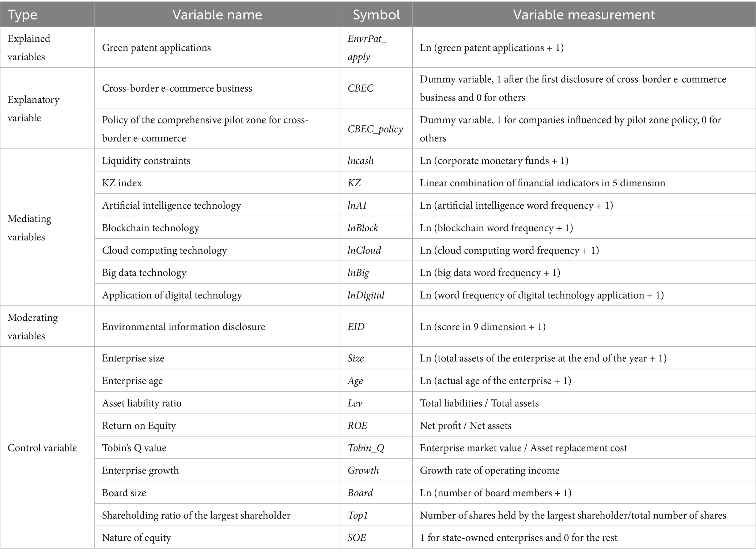Click the 'Type' column header

tap(23, 15)
